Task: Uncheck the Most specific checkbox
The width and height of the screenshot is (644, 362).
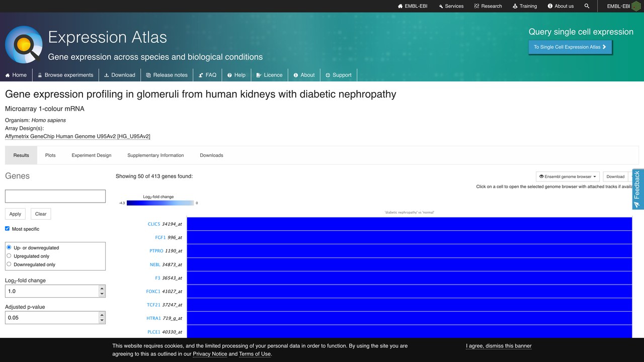Action: (8, 228)
